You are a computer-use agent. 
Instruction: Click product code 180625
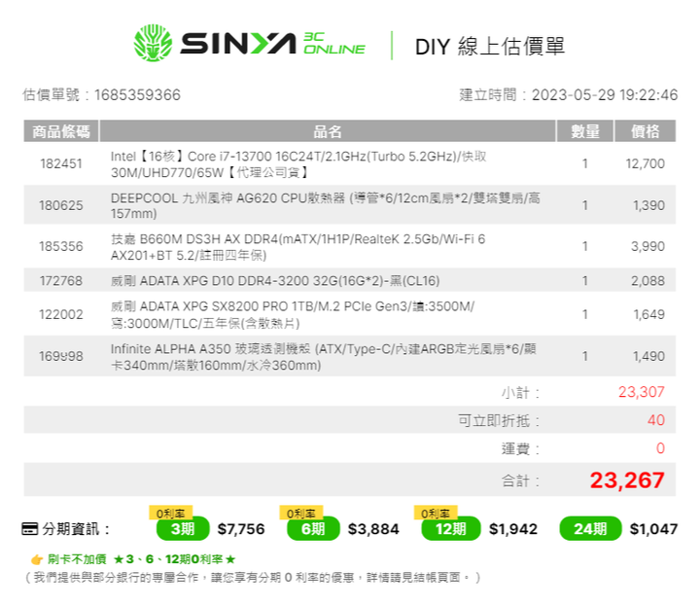click(x=61, y=205)
